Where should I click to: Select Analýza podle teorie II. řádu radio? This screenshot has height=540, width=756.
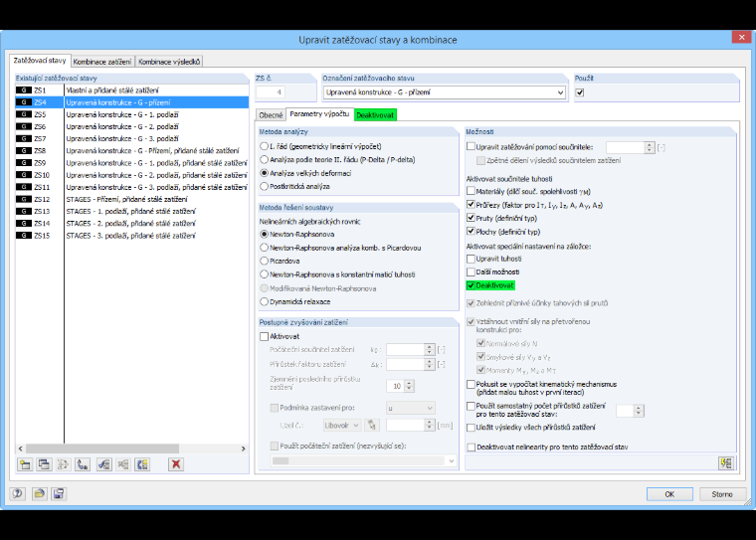tap(264, 159)
